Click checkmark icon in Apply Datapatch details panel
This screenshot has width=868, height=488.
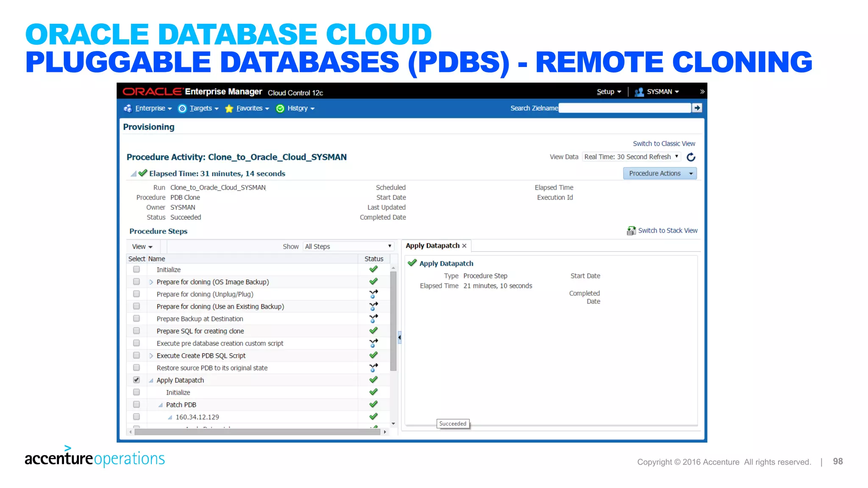pos(412,263)
